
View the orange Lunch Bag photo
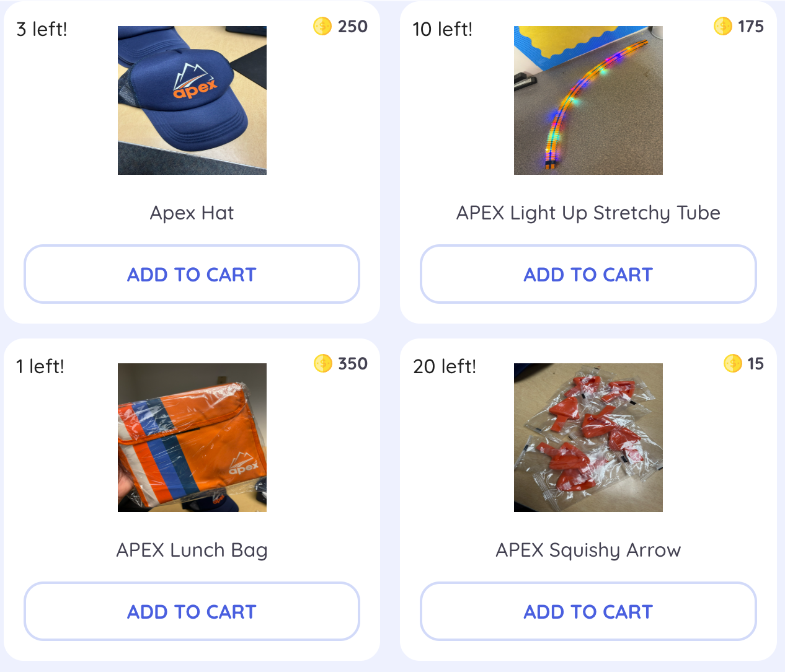tap(192, 438)
